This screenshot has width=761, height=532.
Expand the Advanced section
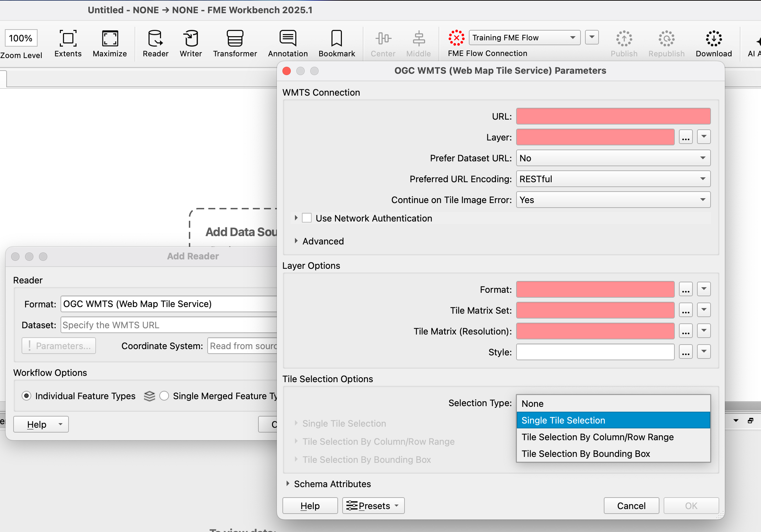pos(296,241)
